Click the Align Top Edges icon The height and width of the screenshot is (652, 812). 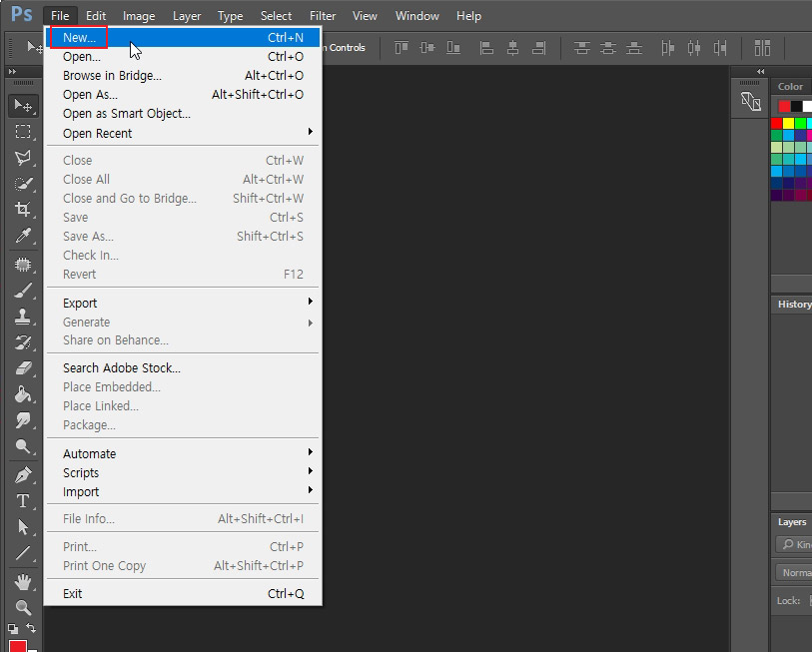pos(402,48)
